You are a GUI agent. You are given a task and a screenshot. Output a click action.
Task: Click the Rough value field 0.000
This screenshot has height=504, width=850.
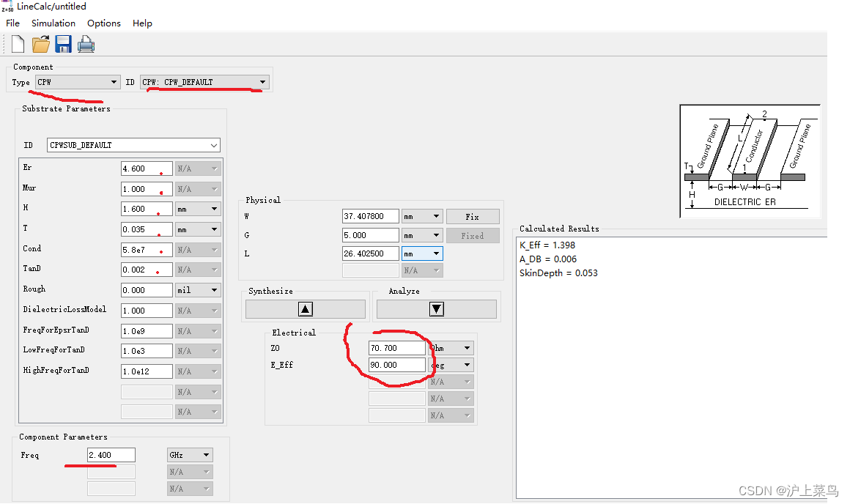coord(147,290)
